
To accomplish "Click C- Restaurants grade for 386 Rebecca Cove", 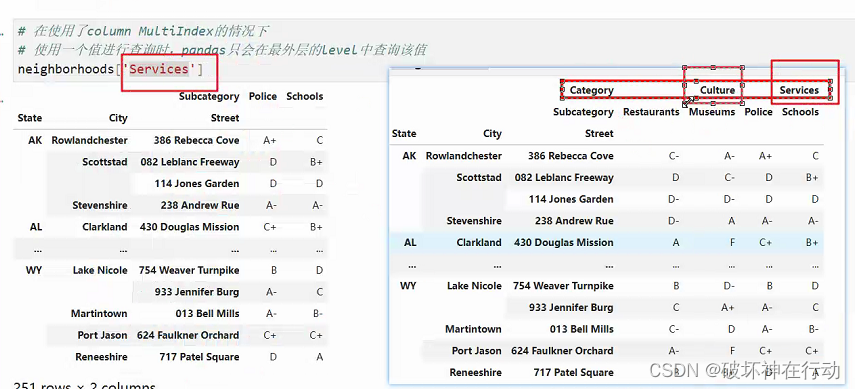I will 673,156.
